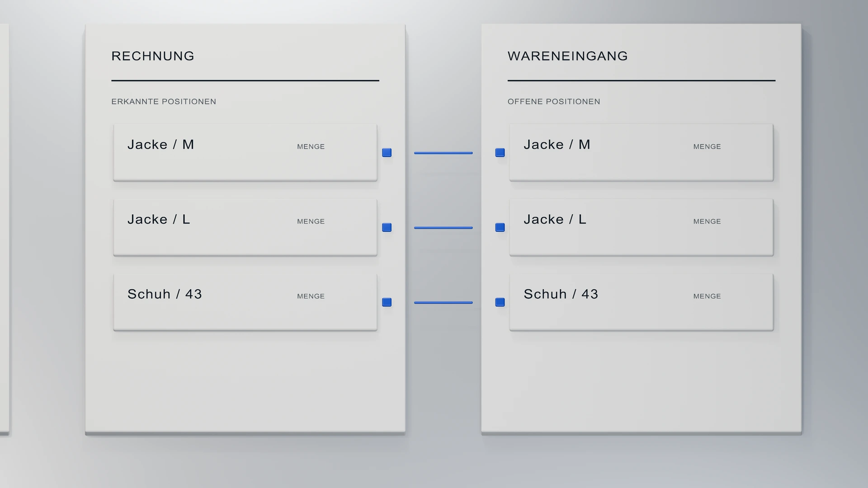Click the blue connector square beside Wareneingang Jacke / M

point(500,153)
